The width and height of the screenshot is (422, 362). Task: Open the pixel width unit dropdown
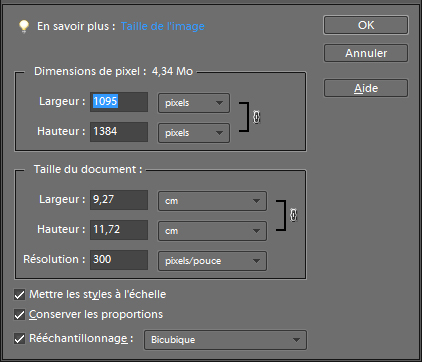pos(194,103)
